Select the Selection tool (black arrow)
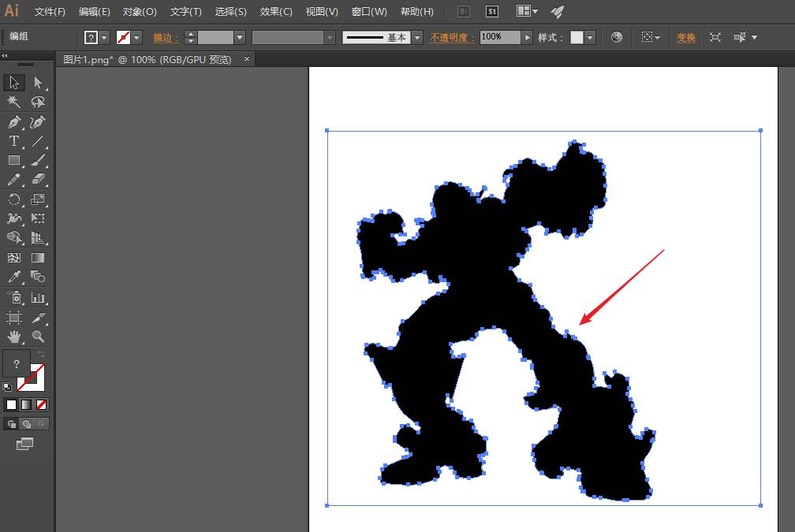Screen dimensions: 795x532 click(14, 82)
